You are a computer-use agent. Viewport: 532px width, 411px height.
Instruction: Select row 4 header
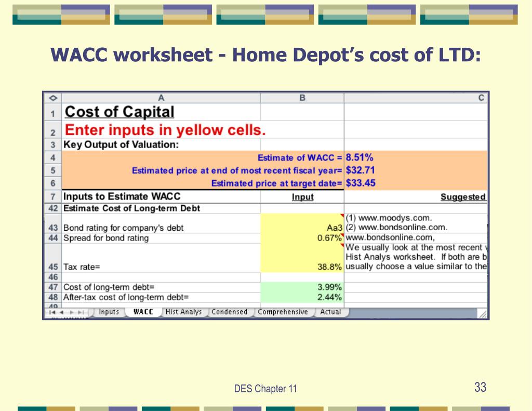pyautogui.click(x=53, y=157)
